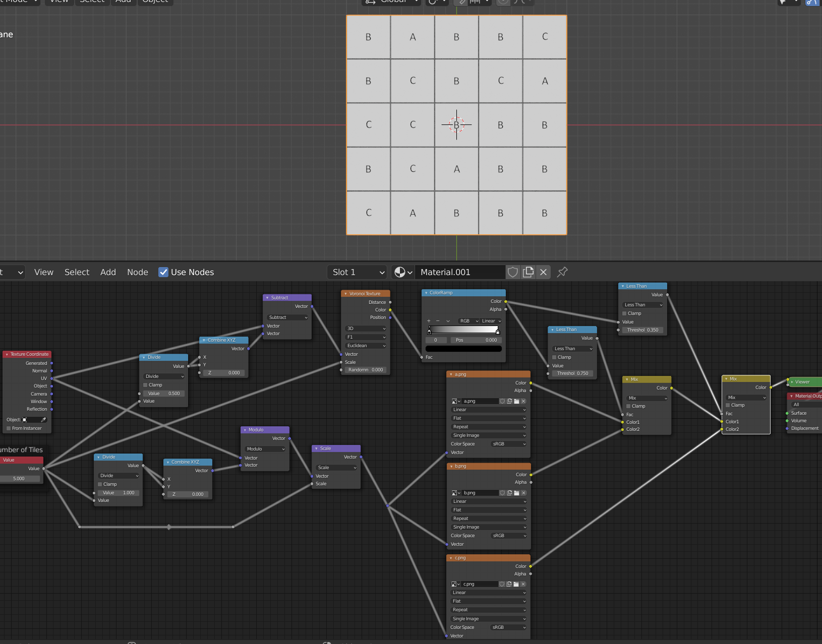This screenshot has width=822, height=644.
Task: Open the Voronoi 3D dimensions dropdown
Action: [x=366, y=329]
